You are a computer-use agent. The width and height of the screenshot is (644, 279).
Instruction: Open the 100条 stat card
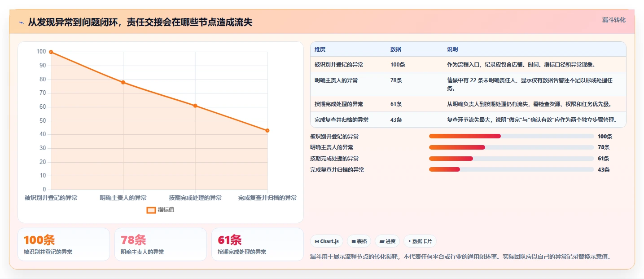tap(64, 244)
